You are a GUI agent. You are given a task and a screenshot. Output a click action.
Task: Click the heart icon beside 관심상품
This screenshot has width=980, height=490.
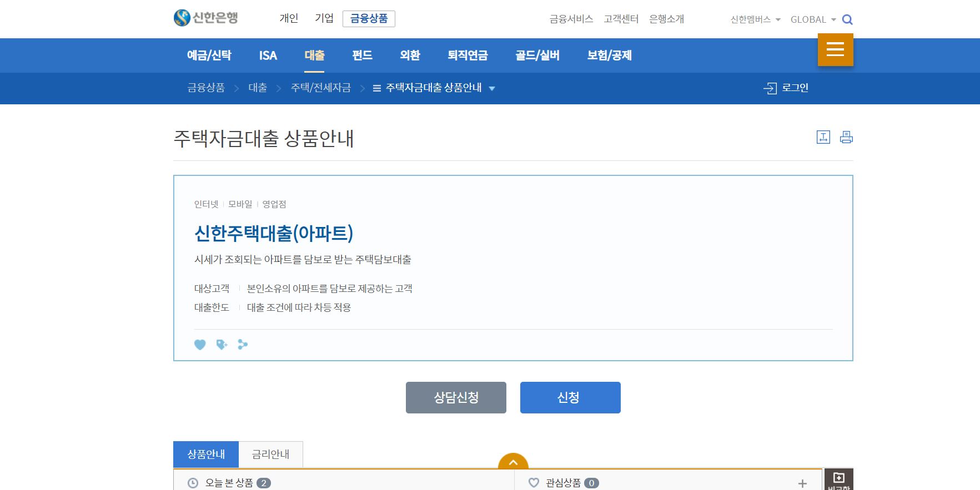(534, 483)
